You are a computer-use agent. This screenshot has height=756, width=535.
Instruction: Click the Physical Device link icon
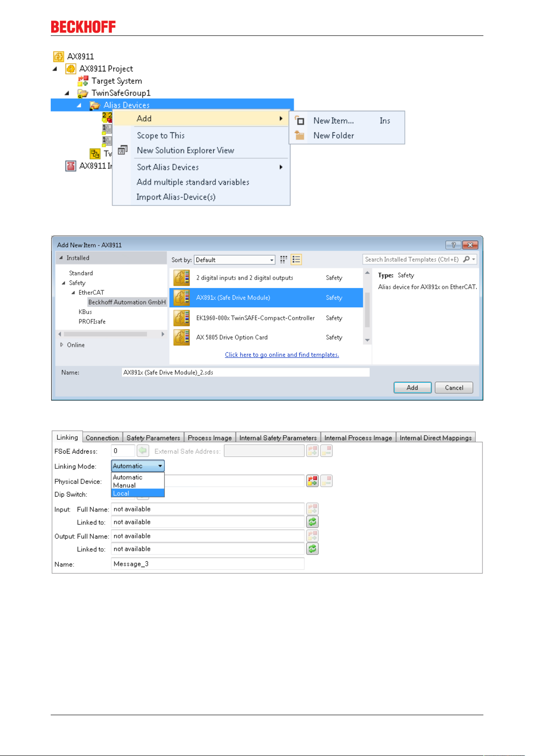tap(312, 481)
